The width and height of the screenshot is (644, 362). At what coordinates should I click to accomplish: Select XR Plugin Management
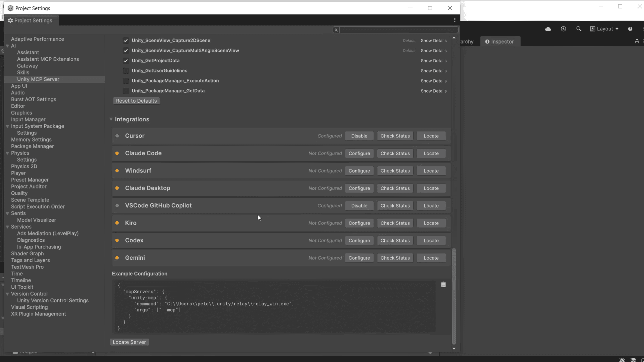[x=38, y=314]
